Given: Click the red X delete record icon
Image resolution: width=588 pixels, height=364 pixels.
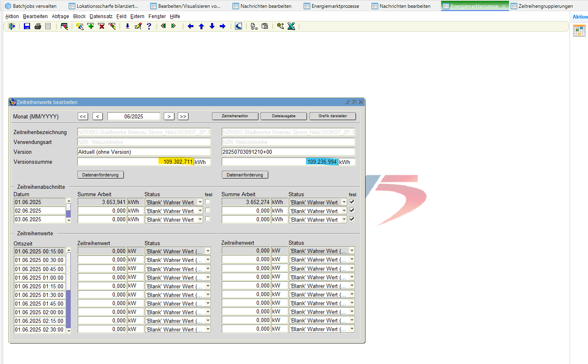Looking at the screenshot, I should tap(102, 26).
